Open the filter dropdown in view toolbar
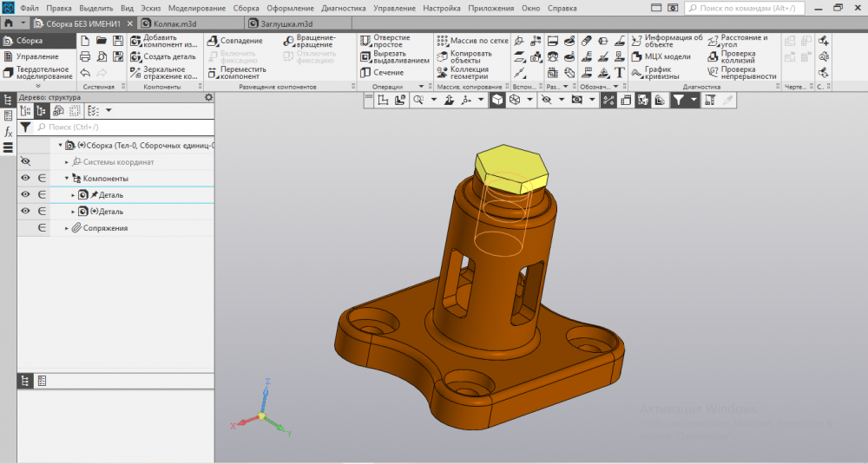The image size is (868, 464). 692,101
